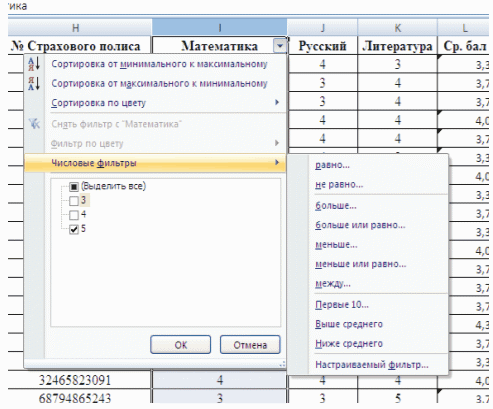493x409 pixels.
Task: Toggle the (Выделить все) checkbox
Action: pyautogui.click(x=74, y=186)
